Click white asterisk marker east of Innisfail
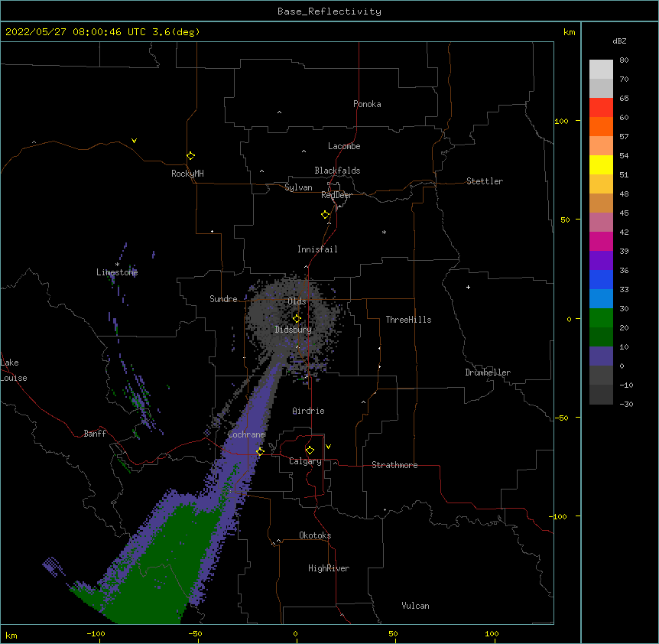This screenshot has height=644, width=659. 384,232
